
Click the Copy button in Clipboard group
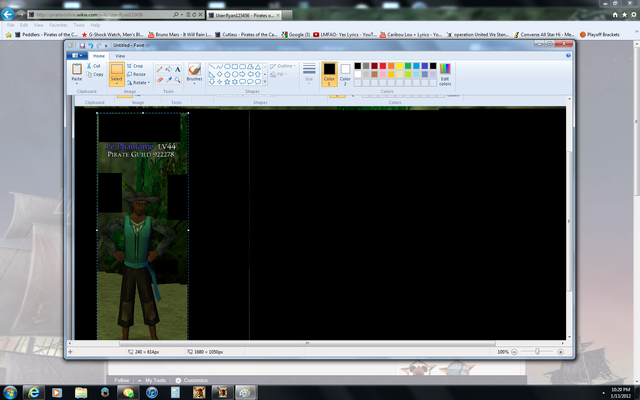[95, 74]
